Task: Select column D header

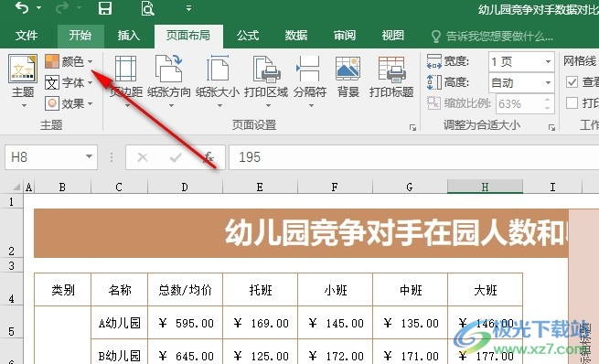Action: [185, 187]
